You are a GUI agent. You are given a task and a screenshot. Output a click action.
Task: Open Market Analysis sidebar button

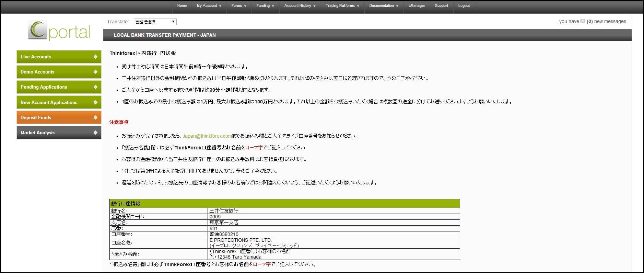[59, 133]
